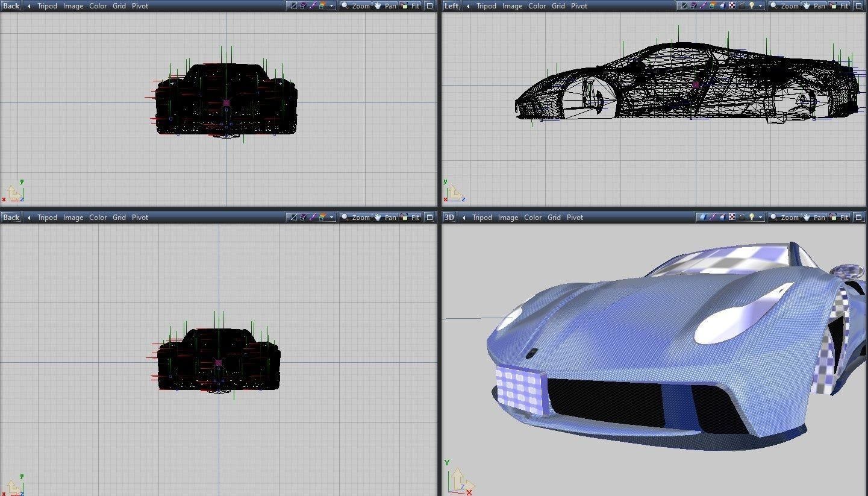Click colored layers icon in bottom Back viewport
The height and width of the screenshot is (496, 868).
(322, 218)
